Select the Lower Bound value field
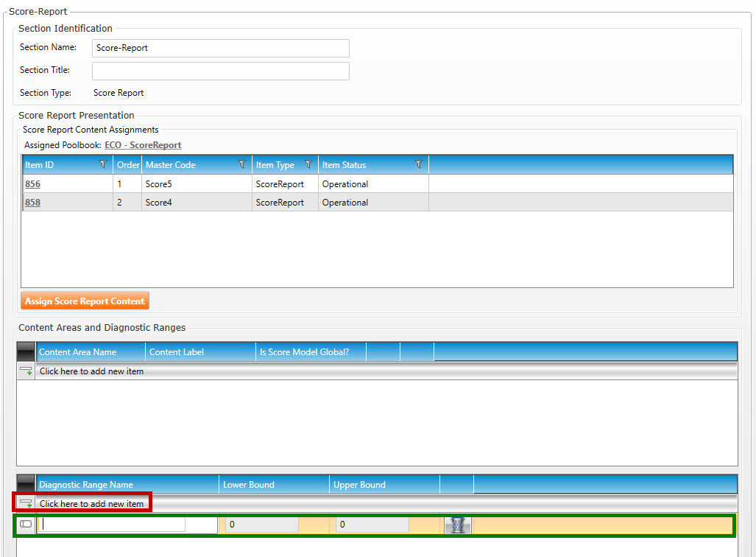Screen dimensions: 756x557 (261, 525)
